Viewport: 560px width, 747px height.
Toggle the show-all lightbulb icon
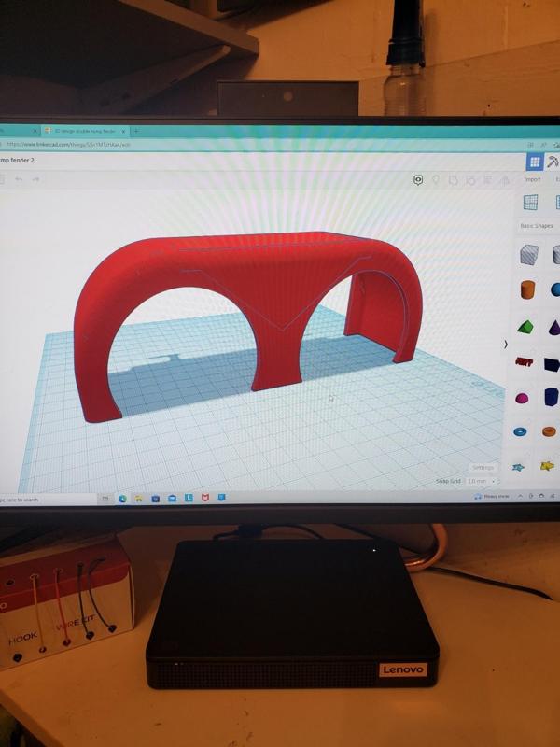pyautogui.click(x=435, y=180)
